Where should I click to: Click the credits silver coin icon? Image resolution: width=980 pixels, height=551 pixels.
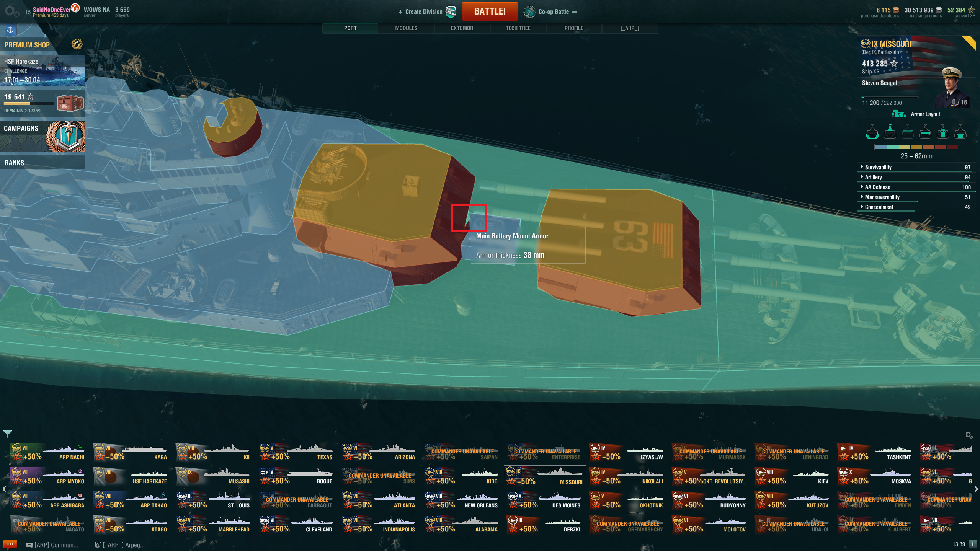click(939, 10)
